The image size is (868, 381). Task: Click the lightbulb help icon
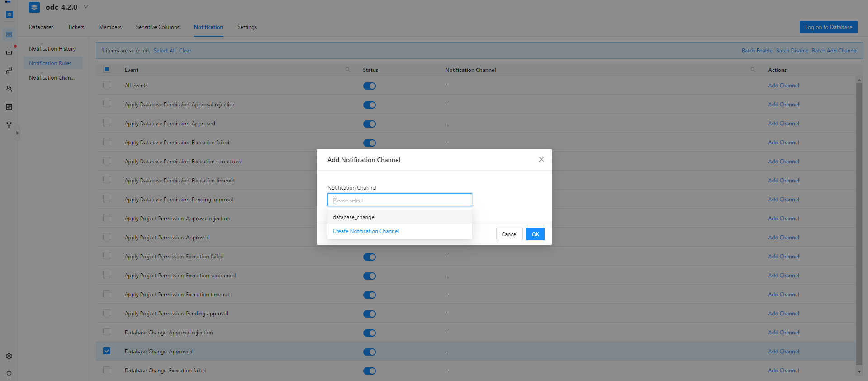9,374
